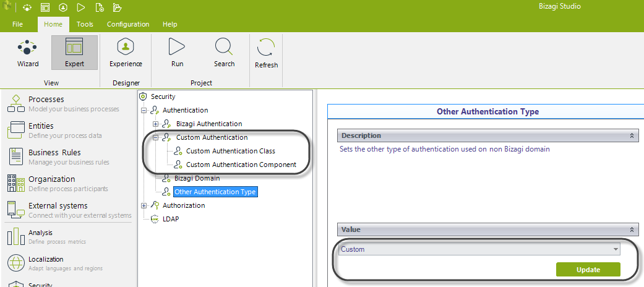644x287 pixels.
Task: Open the File menu
Action: point(18,24)
